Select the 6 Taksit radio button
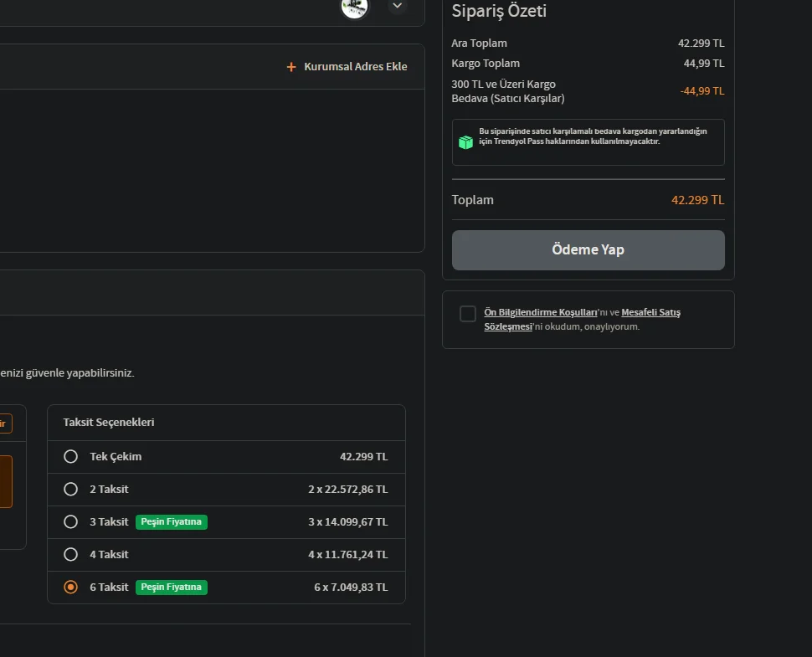The image size is (812, 657). [71, 587]
